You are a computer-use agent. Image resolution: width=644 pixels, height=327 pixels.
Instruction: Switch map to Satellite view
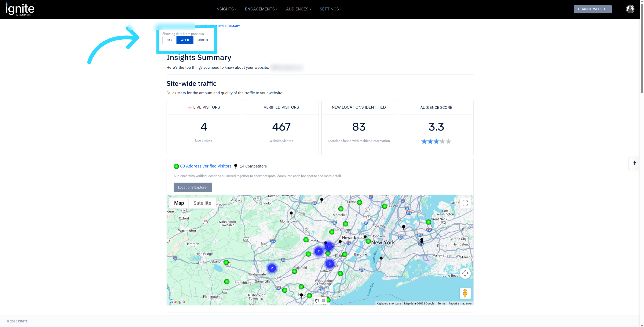coord(202,203)
